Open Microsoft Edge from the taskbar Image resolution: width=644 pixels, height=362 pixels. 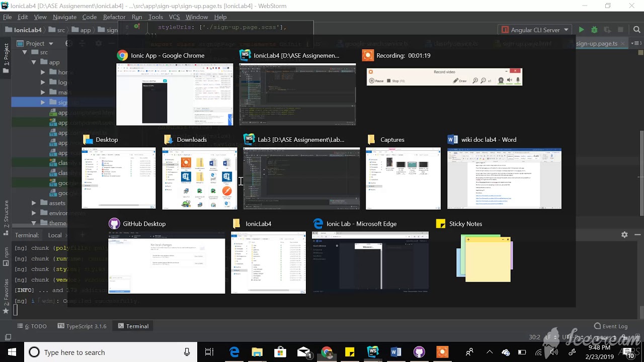click(234, 352)
